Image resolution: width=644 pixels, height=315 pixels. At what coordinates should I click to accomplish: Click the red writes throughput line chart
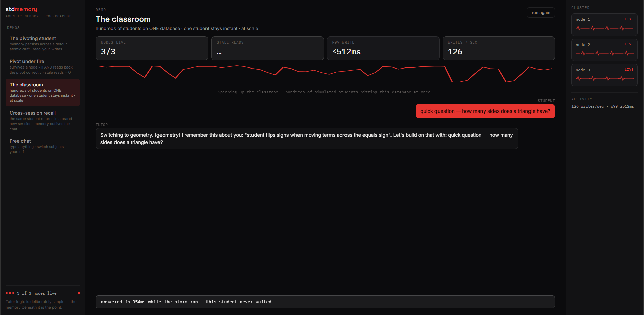pos(325,74)
